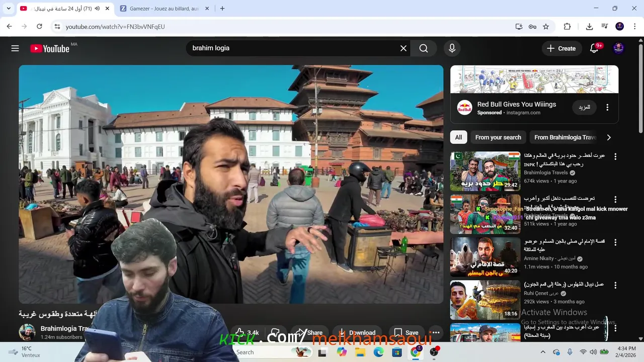This screenshot has width=644, height=362.
Task: Go to YouTube home via logo
Action: pos(49,48)
